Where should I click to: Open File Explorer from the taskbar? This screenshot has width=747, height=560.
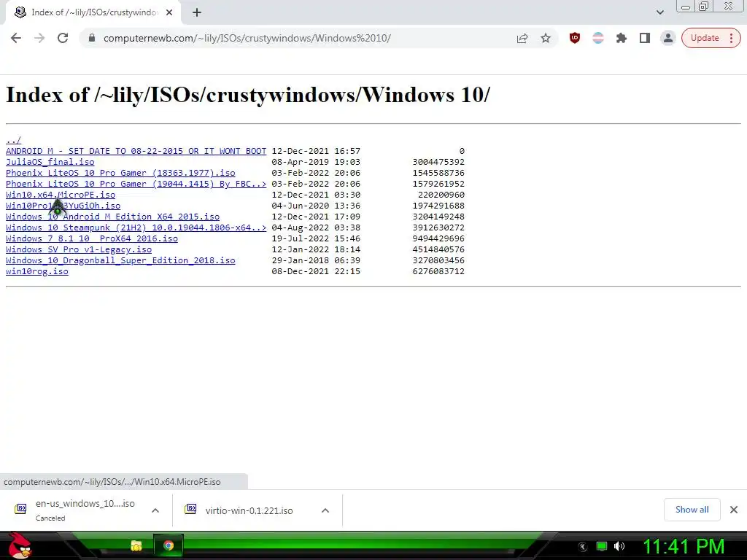tap(136, 546)
